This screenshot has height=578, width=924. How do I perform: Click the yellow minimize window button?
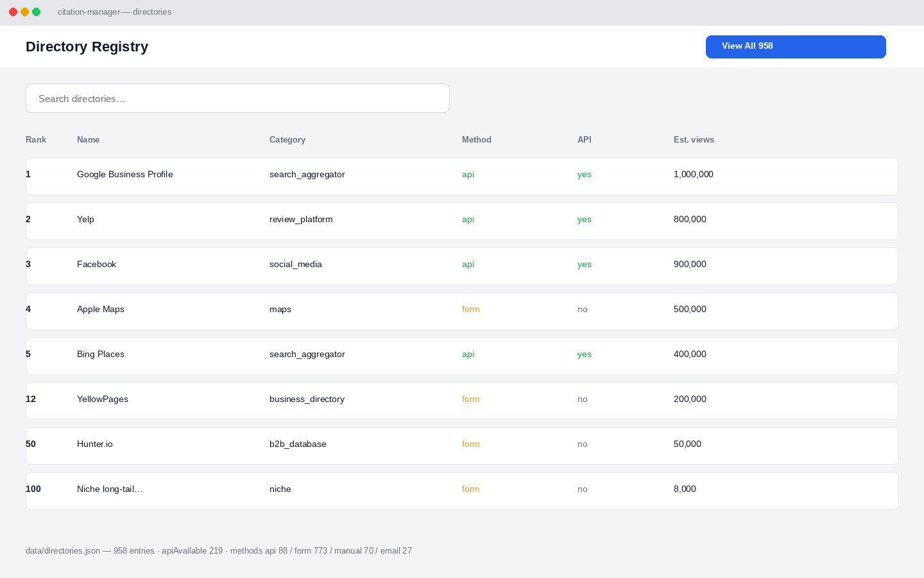[x=25, y=12]
